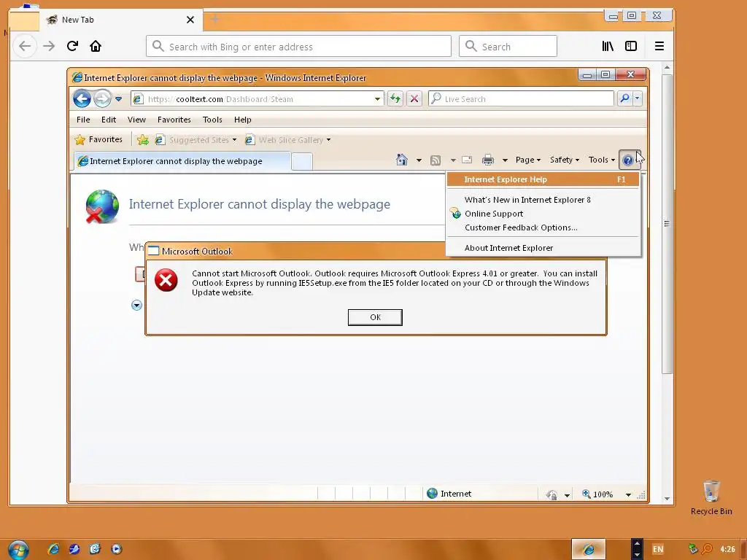Screen dimensions: 747x560
Task: Open the Tools command bar menu
Action: pos(602,160)
